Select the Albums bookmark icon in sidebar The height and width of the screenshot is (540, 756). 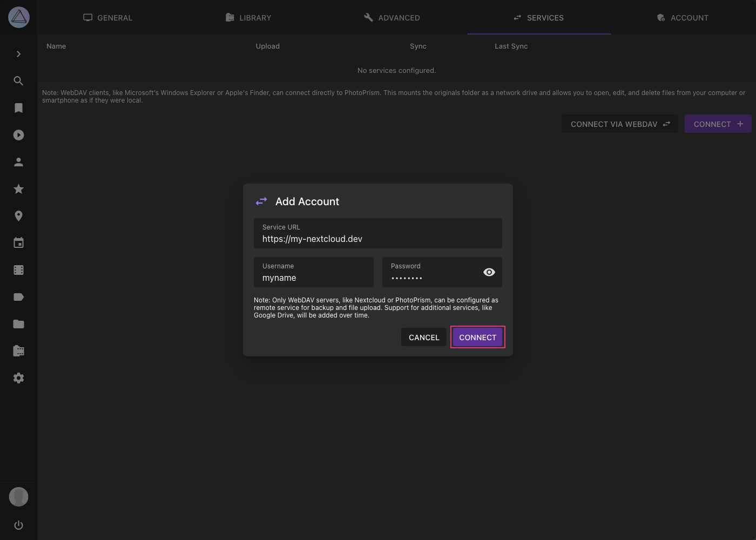point(18,108)
